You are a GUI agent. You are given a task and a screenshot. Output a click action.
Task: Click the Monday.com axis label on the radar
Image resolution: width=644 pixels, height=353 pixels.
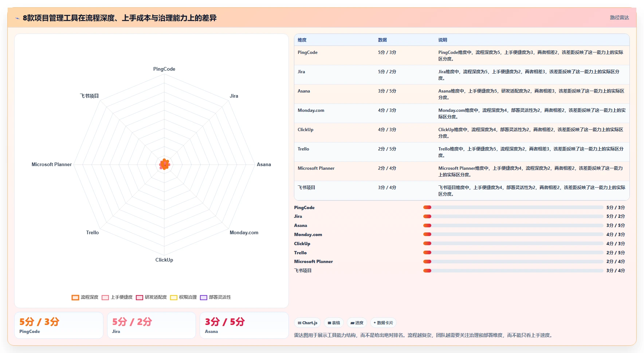[244, 232]
